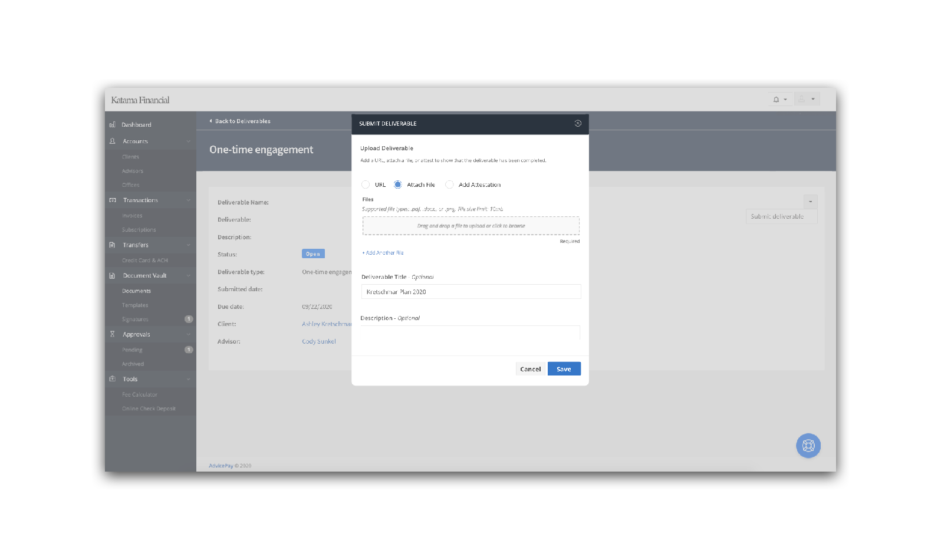Select the Add Attestation radio option
Image resolution: width=941 pixels, height=560 pixels.
pyautogui.click(x=449, y=185)
